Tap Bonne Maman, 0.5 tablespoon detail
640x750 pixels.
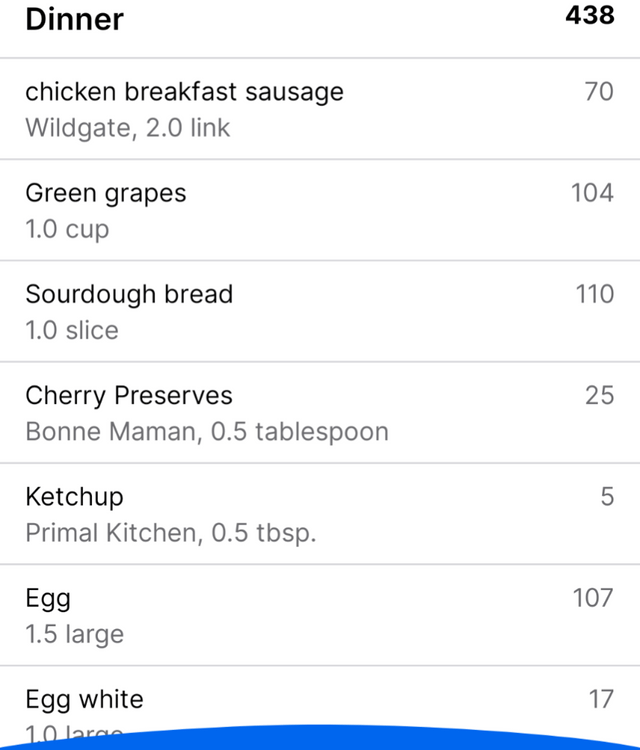pyautogui.click(x=207, y=432)
